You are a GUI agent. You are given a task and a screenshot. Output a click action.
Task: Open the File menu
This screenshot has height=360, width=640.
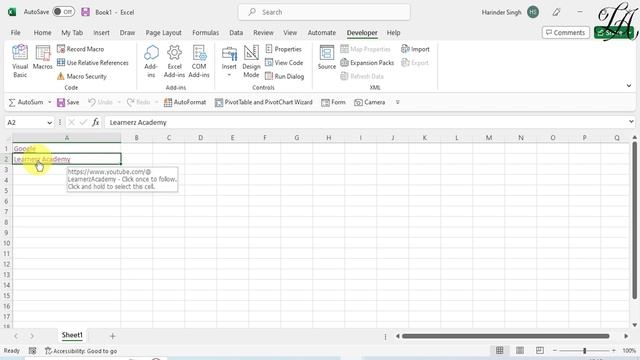point(16,33)
